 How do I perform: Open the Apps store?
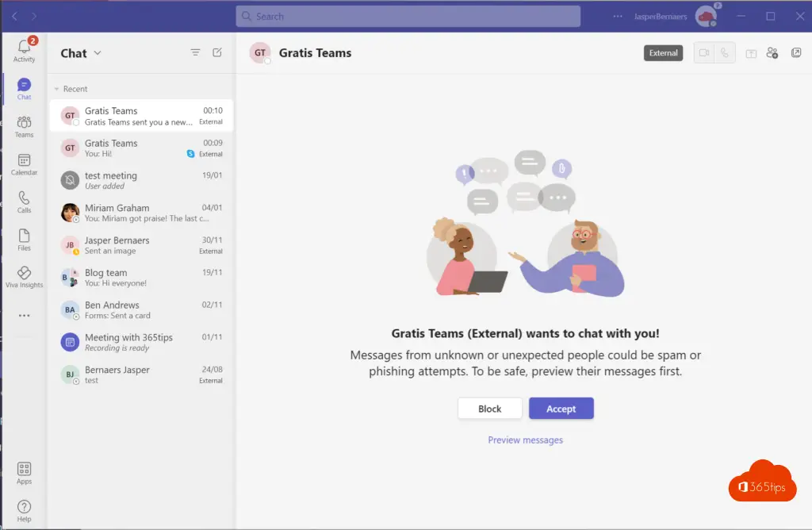click(24, 473)
